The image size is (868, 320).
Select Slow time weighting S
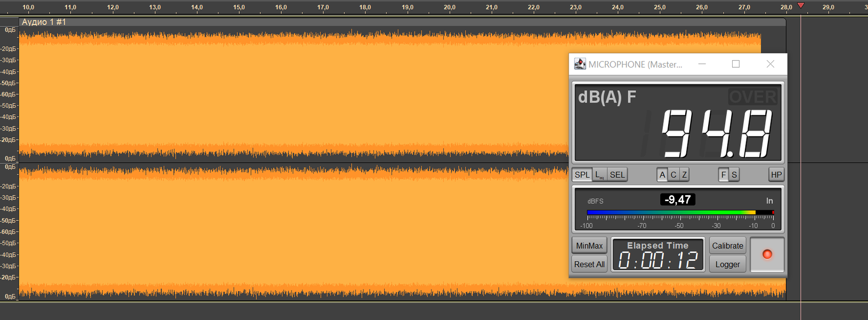734,174
